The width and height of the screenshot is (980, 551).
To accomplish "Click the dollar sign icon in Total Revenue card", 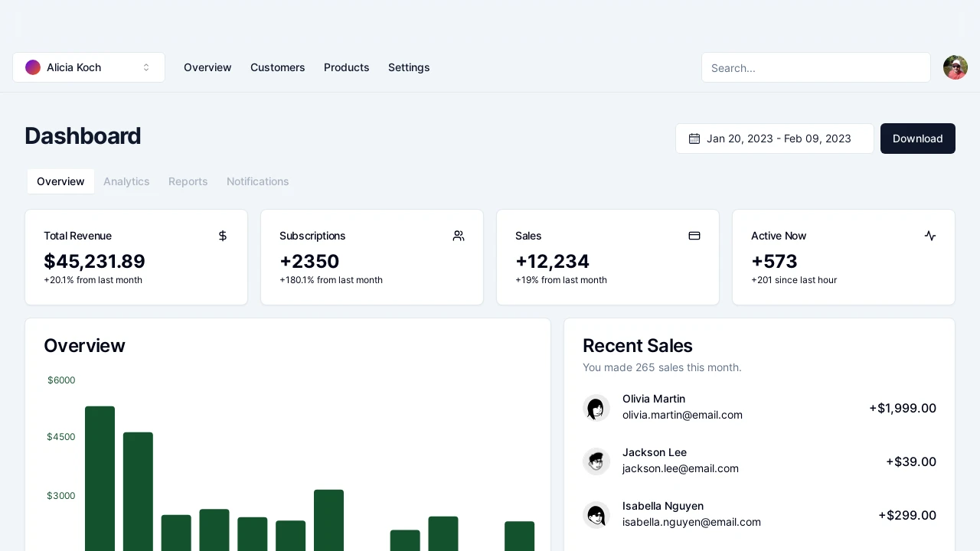I will tap(223, 236).
